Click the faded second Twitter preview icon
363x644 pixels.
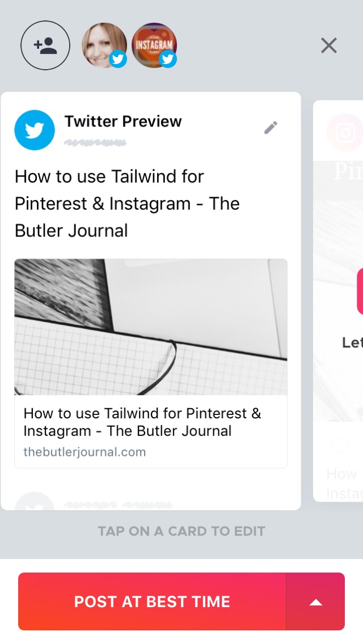(35, 502)
